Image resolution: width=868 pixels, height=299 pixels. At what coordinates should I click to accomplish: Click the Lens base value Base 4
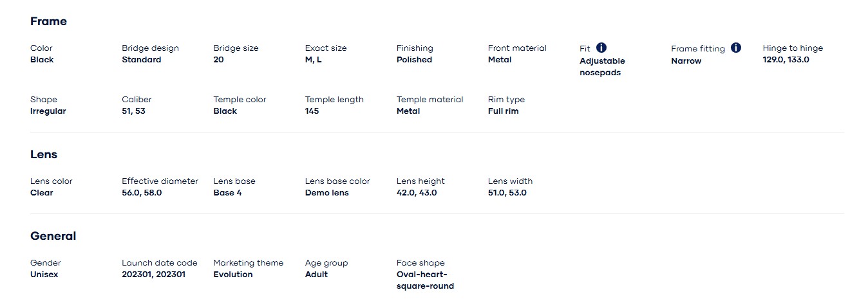point(228,193)
